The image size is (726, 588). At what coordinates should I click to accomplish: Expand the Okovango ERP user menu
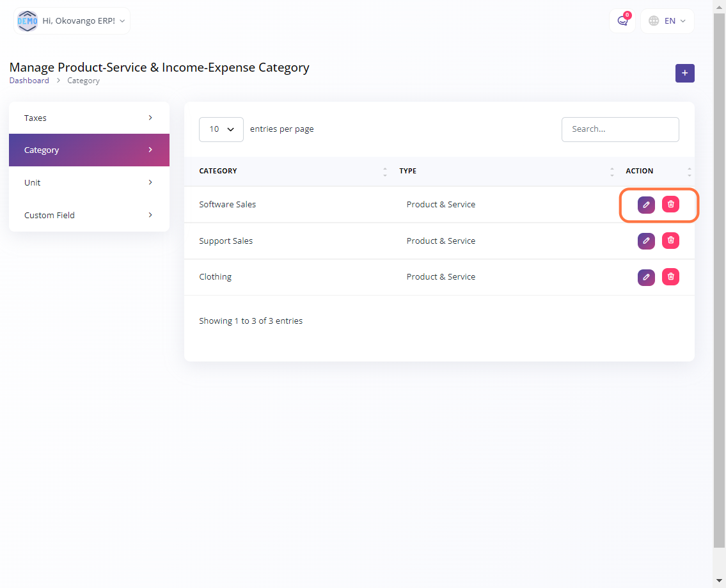tap(72, 21)
